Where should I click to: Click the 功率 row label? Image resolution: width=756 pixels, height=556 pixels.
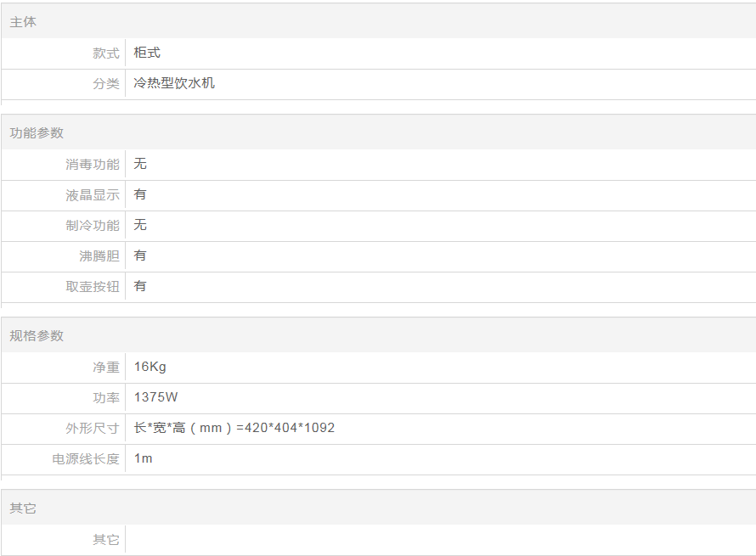(106, 398)
